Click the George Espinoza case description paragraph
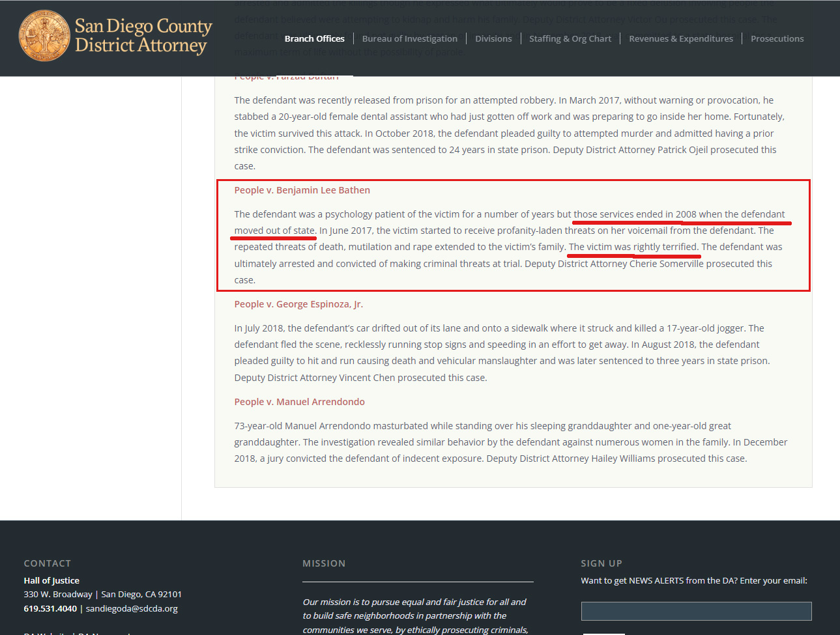 pyautogui.click(x=502, y=352)
